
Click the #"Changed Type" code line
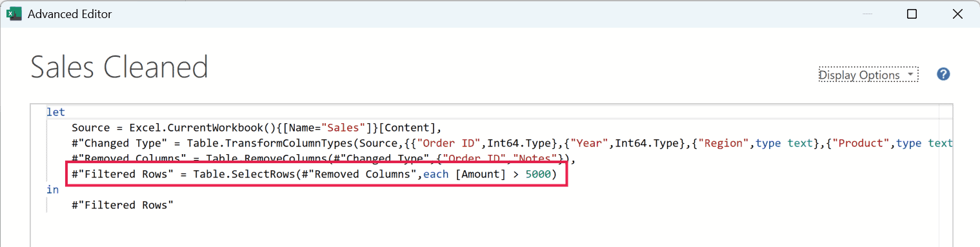[x=512, y=143]
